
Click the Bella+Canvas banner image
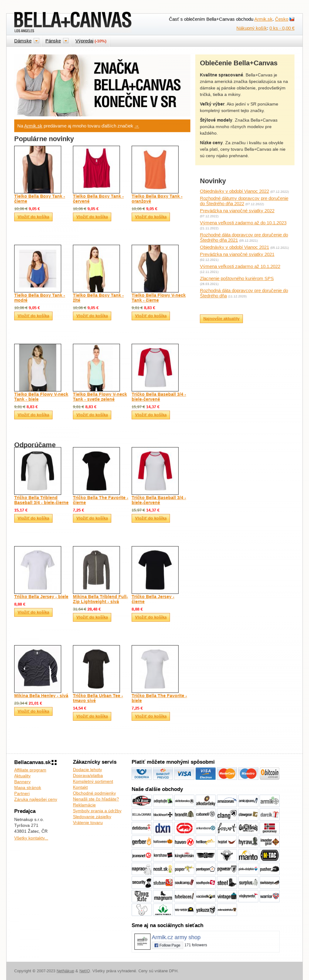pyautogui.click(x=102, y=85)
